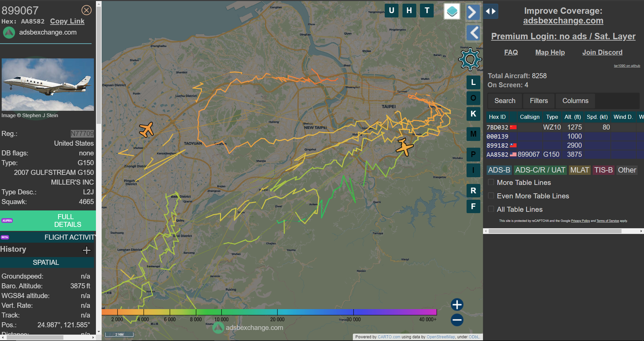644x341 pixels.
Task: Click the left panel vertical scrollbar
Action: point(99,65)
